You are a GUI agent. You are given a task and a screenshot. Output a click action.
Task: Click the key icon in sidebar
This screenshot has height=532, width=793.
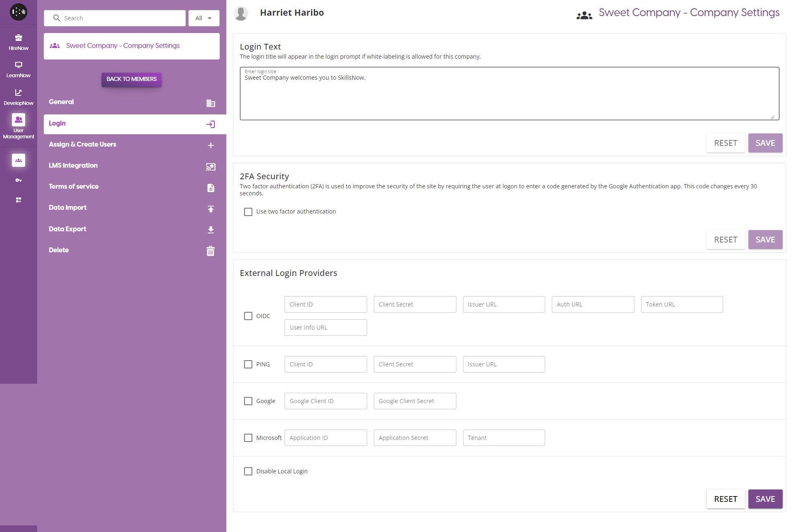[19, 180]
